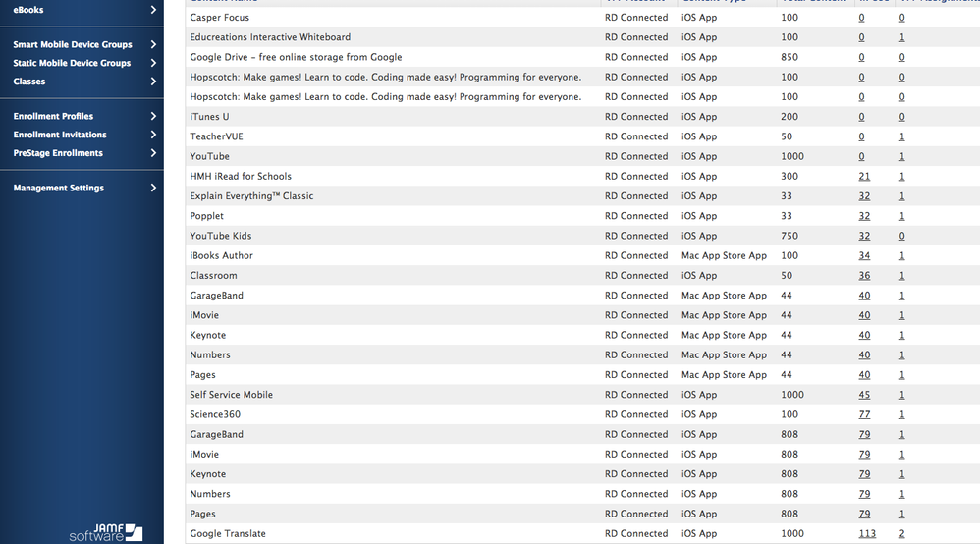The width and height of the screenshot is (980, 544).
Task: Open In Use count 113 for Google Translate
Action: [867, 533]
